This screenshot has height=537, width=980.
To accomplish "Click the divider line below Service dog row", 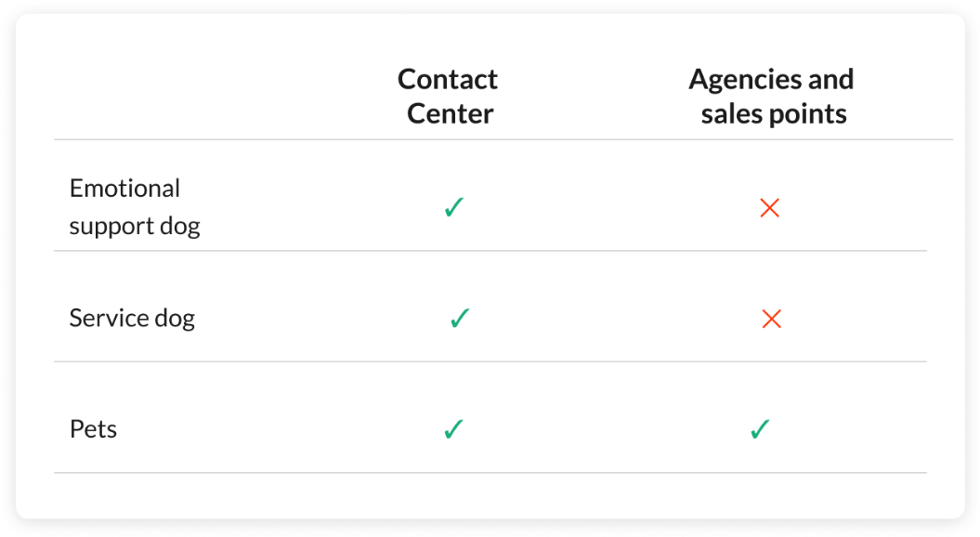I will point(490,361).
